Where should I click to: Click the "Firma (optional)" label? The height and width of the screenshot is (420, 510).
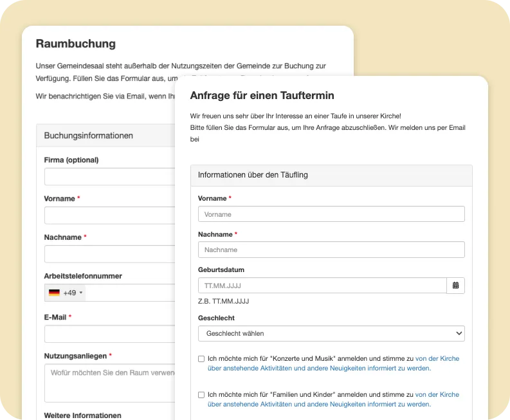tap(71, 160)
